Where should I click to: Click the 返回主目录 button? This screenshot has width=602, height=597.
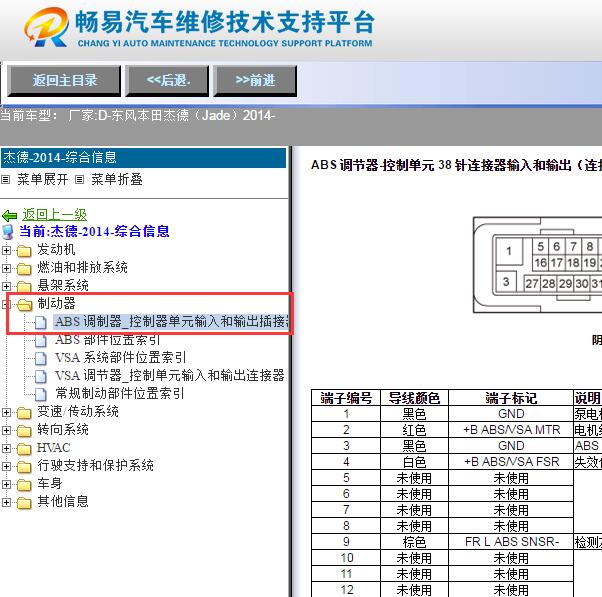click(x=64, y=81)
